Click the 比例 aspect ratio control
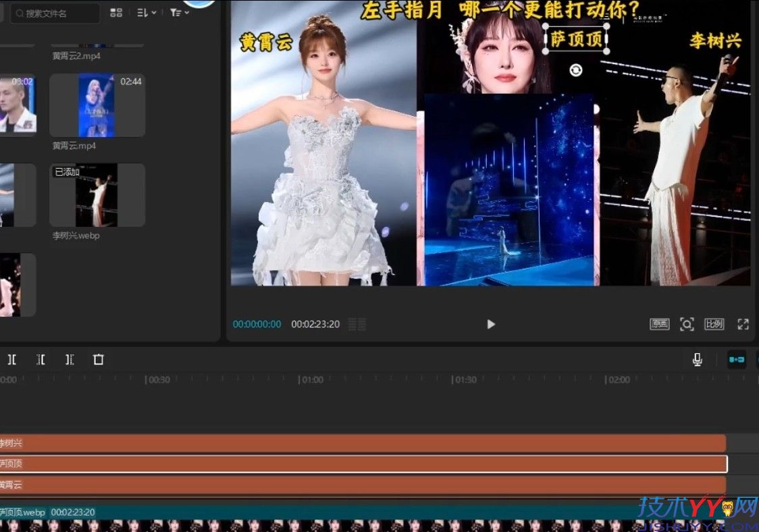 tap(715, 324)
